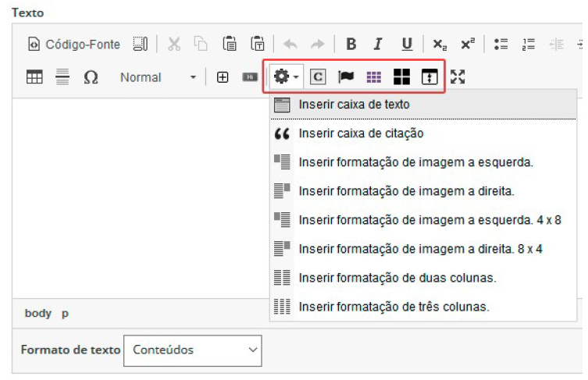Choose Inserir formatação de três colunas.
Screen dimensions: 588x380
click(423, 307)
